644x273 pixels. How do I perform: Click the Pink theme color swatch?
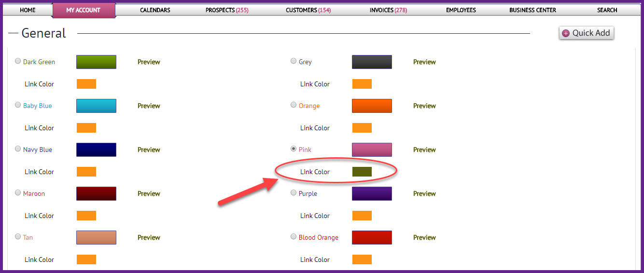click(372, 150)
